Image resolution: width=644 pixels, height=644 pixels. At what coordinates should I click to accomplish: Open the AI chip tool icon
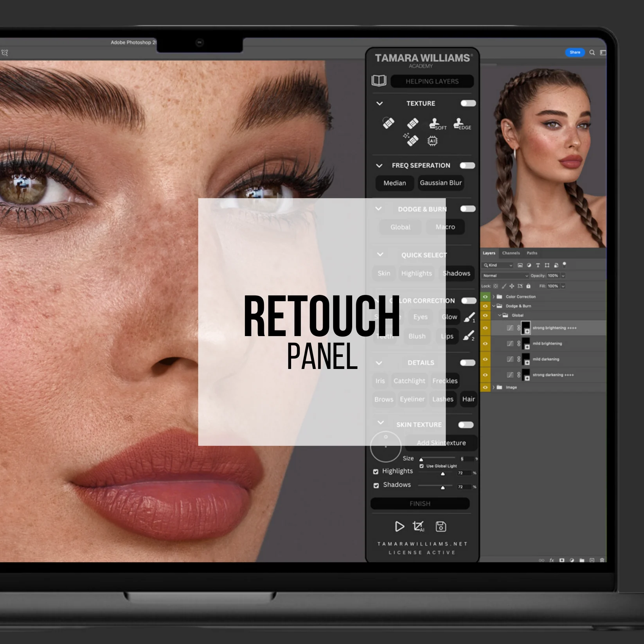point(432,140)
